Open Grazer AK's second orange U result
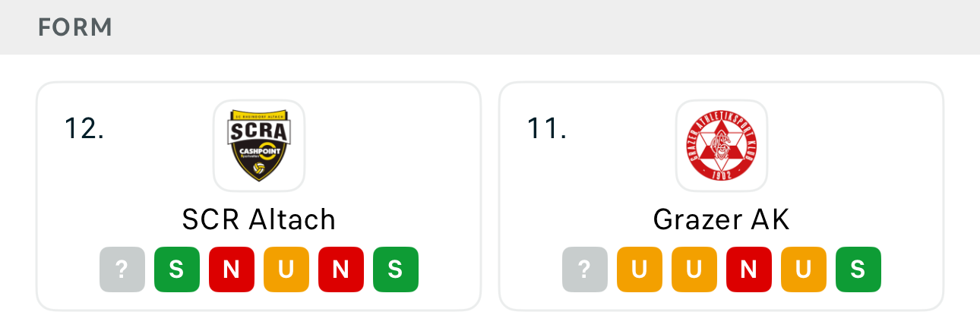 (694, 269)
